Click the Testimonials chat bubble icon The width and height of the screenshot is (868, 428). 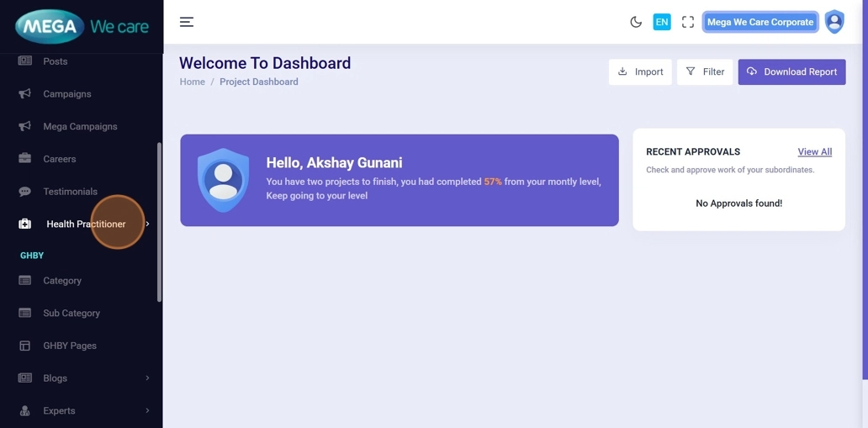tap(25, 192)
